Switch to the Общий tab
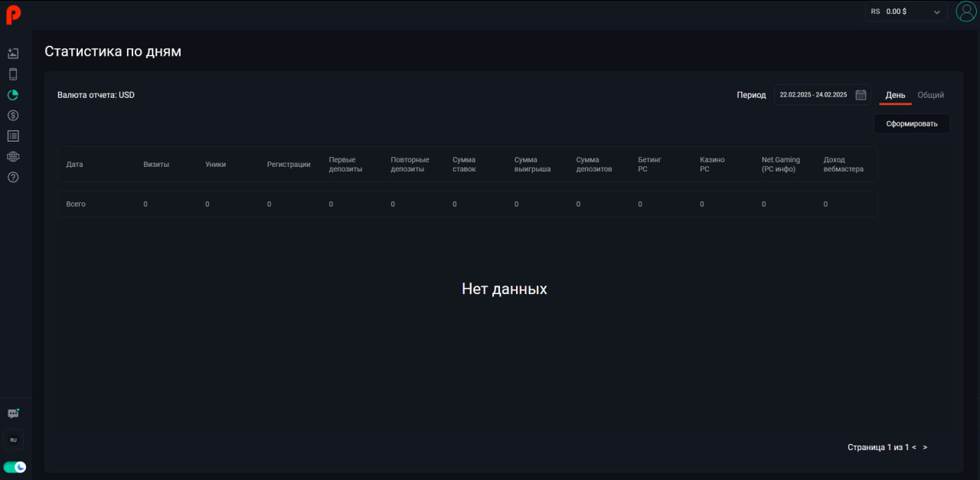The height and width of the screenshot is (480, 980). [930, 95]
